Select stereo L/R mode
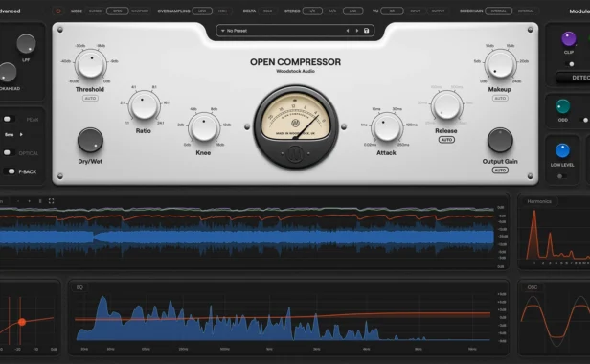590x364 pixels. click(312, 11)
